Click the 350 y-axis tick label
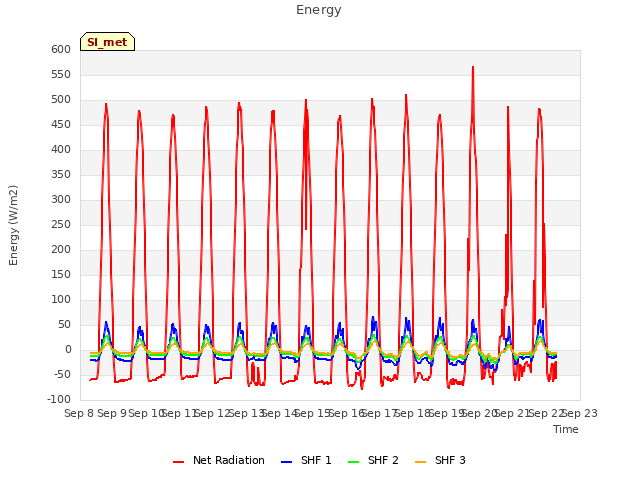The height and width of the screenshot is (480, 640). (x=61, y=174)
